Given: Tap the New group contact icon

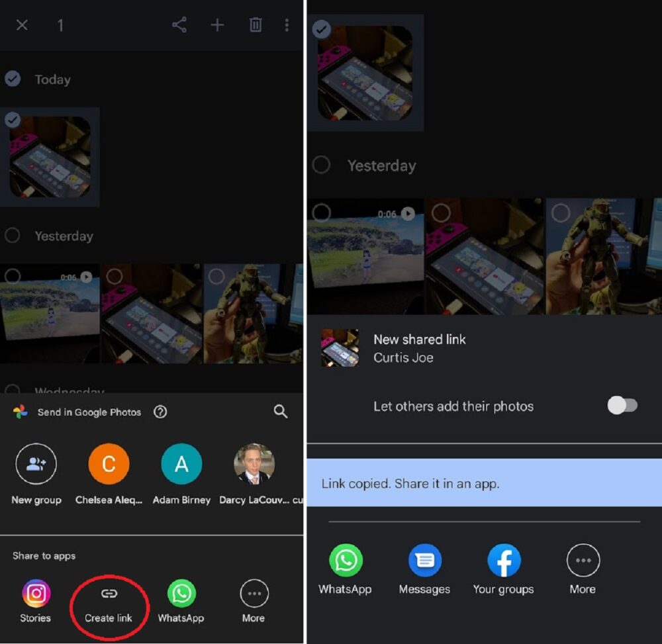Looking at the screenshot, I should coord(36,464).
